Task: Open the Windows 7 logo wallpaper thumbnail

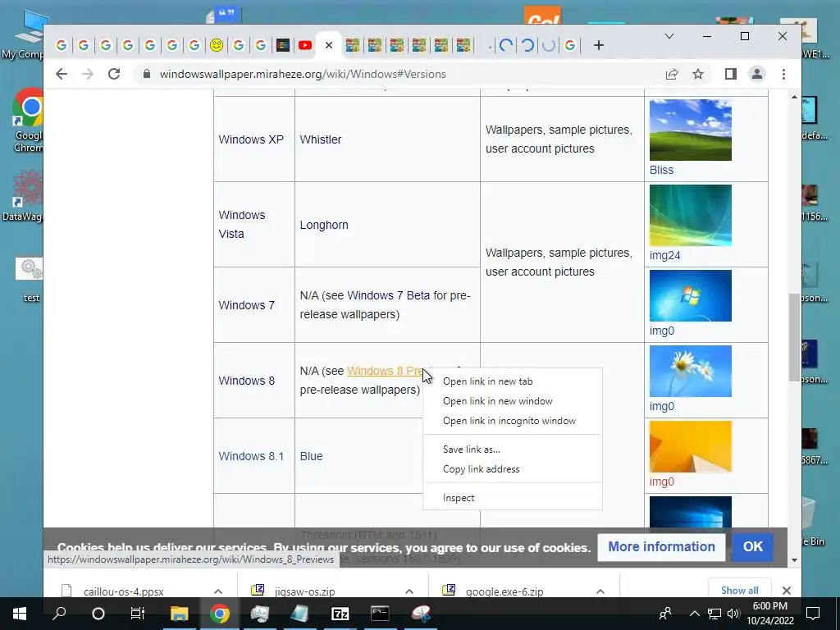Action: [690, 295]
